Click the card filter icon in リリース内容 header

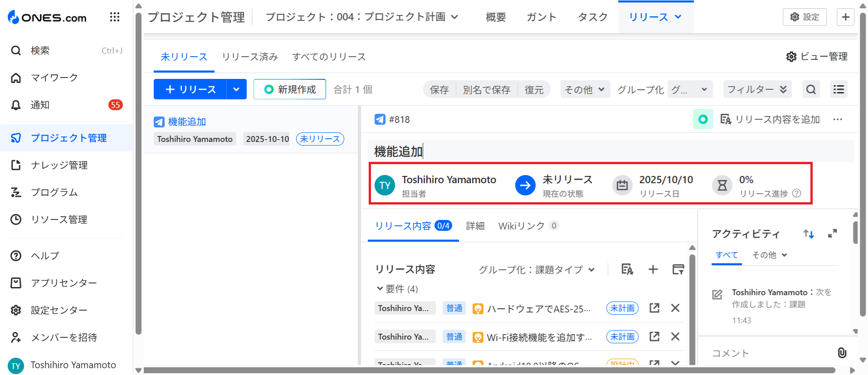[x=678, y=269]
